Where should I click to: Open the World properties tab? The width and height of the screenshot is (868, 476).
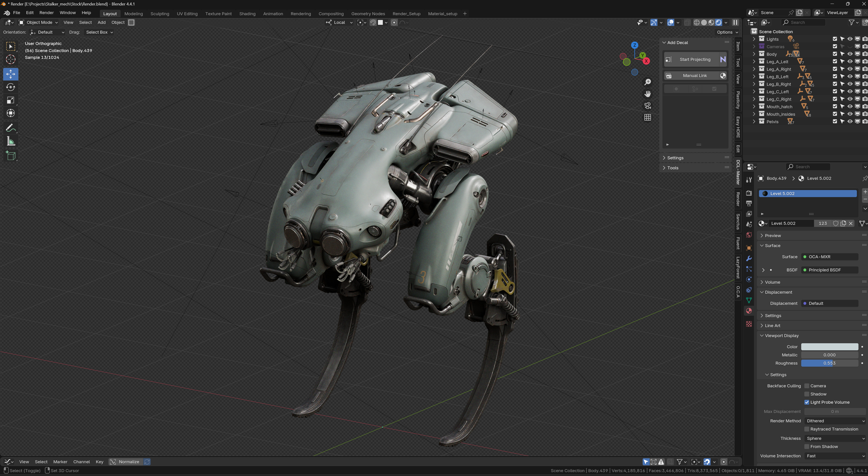749,235
